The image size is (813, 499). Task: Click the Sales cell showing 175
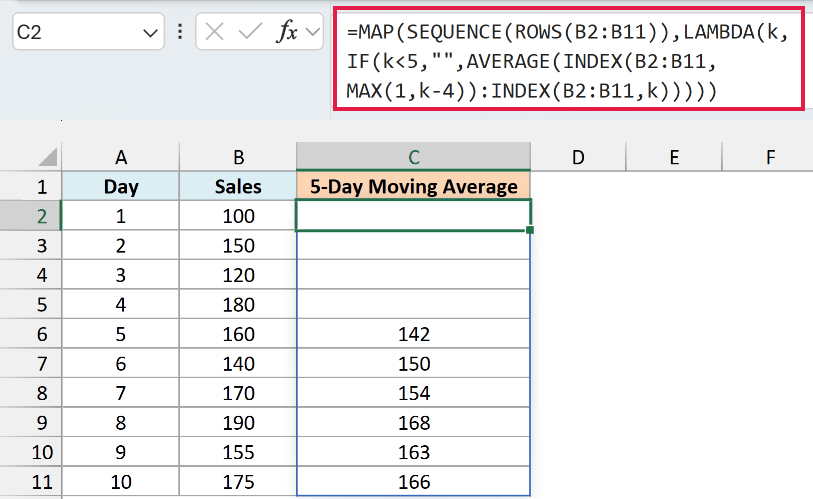click(238, 482)
